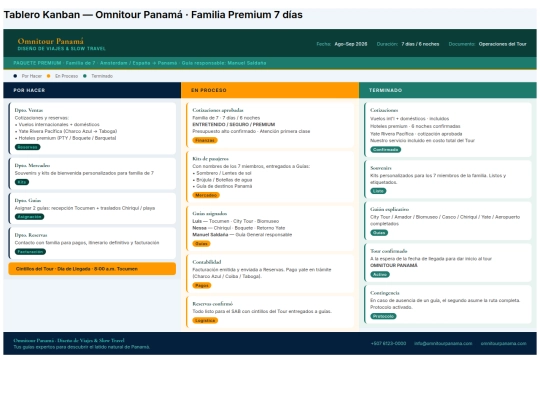This screenshot has width=540, height=405.
Task: Click the Brújula / Botellas de agua bullet
Action: pyautogui.click(x=222, y=180)
